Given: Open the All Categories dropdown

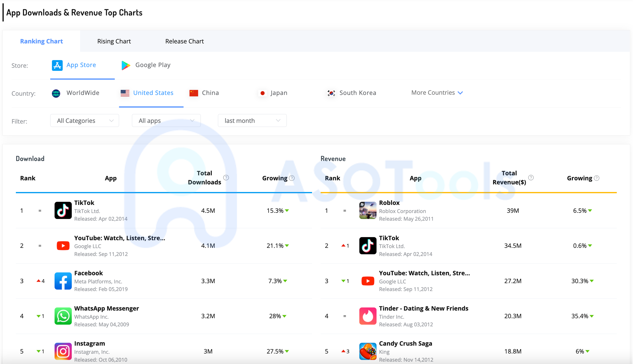Looking at the screenshot, I should pyautogui.click(x=85, y=120).
